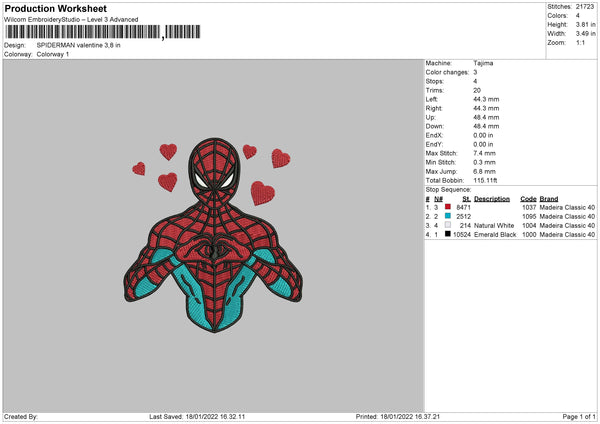The image size is (600, 424).
Task: Select the Tajima machine value
Action: [483, 63]
